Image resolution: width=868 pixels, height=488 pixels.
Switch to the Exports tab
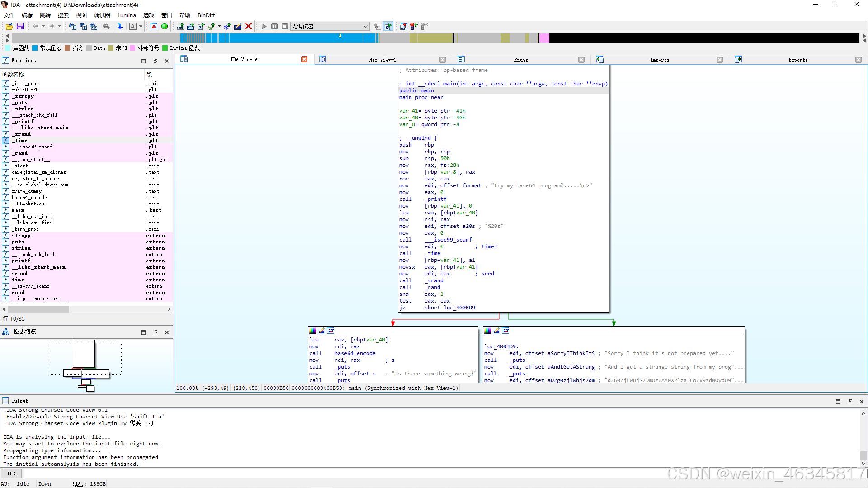798,59
